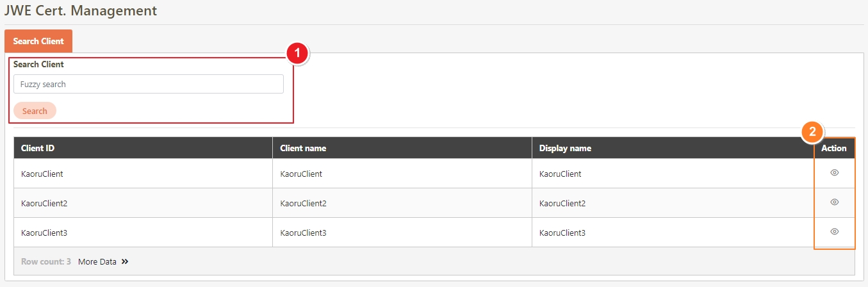Click the Row count label in footer
This screenshot has width=868, height=287.
(45, 262)
